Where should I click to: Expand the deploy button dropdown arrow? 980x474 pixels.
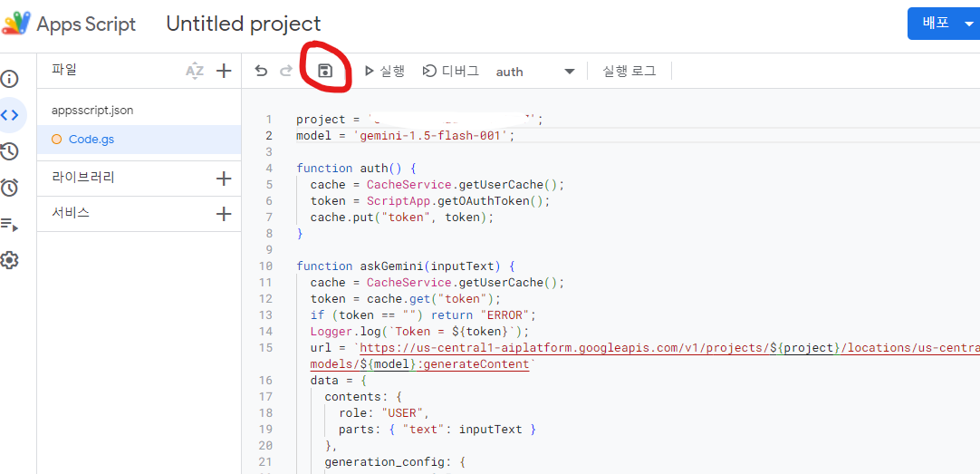click(x=969, y=24)
